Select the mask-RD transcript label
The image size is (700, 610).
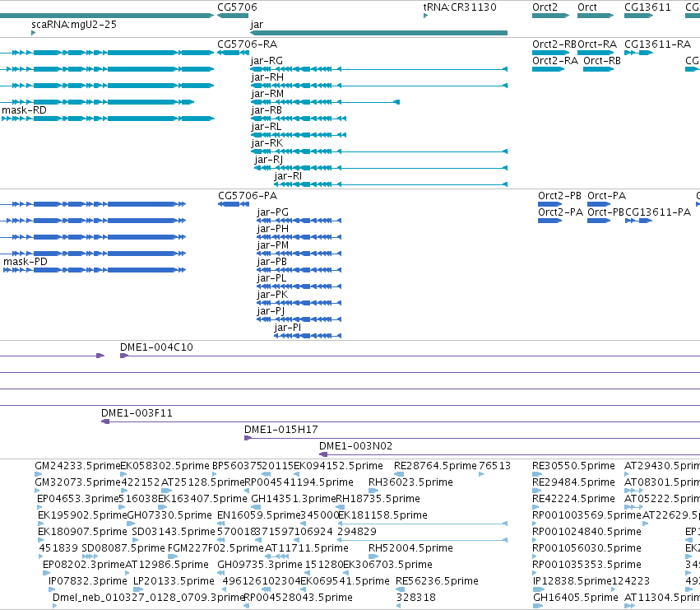click(x=24, y=110)
